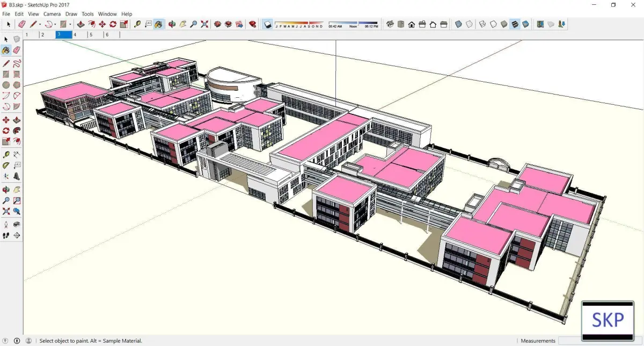Screen dimensions: 644x346
Task: Select Freehand tool in left toolbar
Action: pos(17,63)
